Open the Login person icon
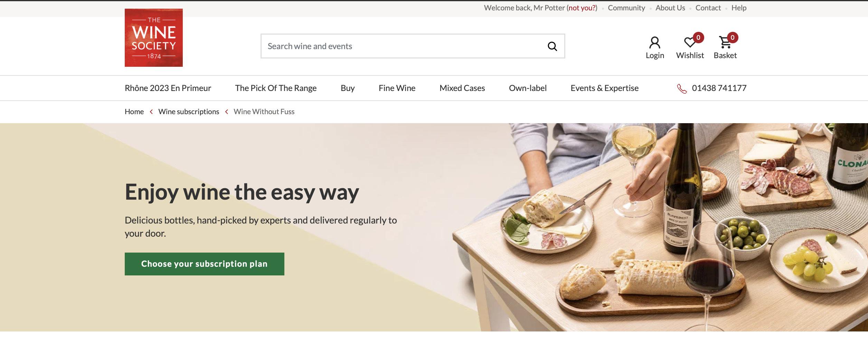This screenshot has height=346, width=868. [654, 43]
